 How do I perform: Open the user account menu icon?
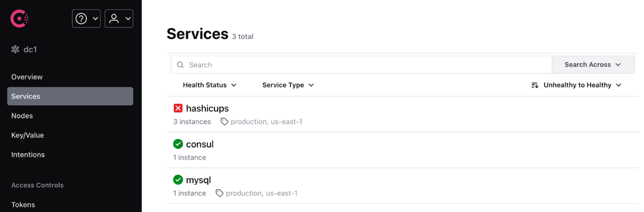click(114, 18)
